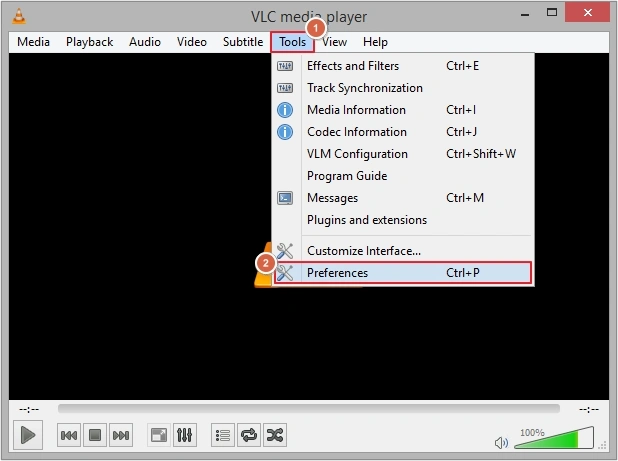The height and width of the screenshot is (461, 618).
Task: Open the Subtitle menu
Action: coord(243,42)
